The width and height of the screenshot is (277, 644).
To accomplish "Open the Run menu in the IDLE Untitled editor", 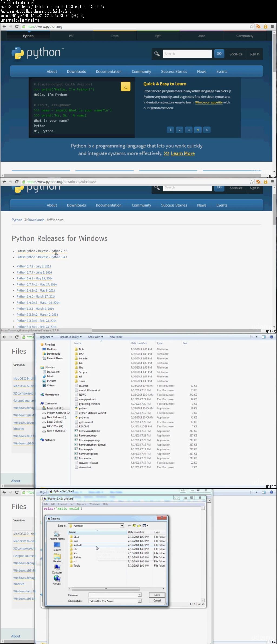I will (x=72, y=504).
